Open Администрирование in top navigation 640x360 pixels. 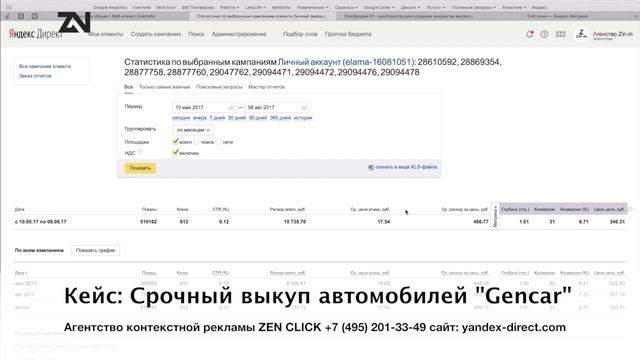239,34
